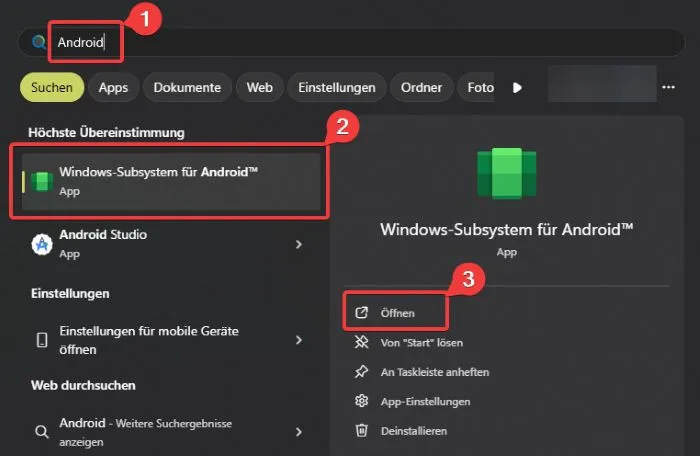The width and height of the screenshot is (700, 456).
Task: Switch to the Apps filter tab
Action: [x=113, y=88]
